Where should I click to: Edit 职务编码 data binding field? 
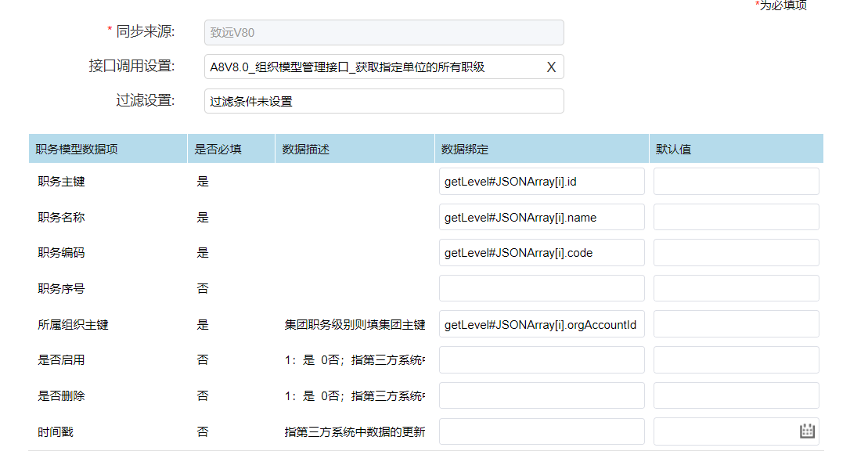point(542,253)
